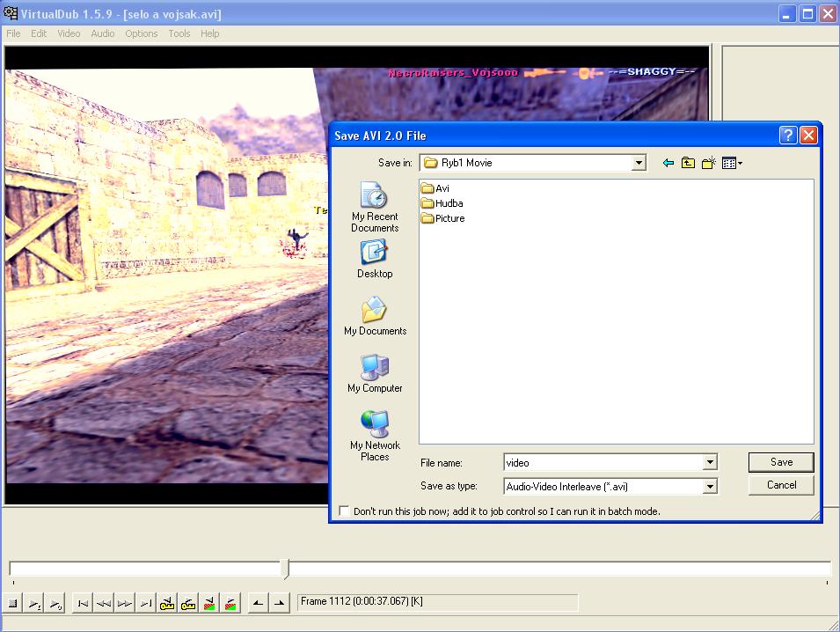
Task: Jump to the start of the video
Action: click(83, 603)
